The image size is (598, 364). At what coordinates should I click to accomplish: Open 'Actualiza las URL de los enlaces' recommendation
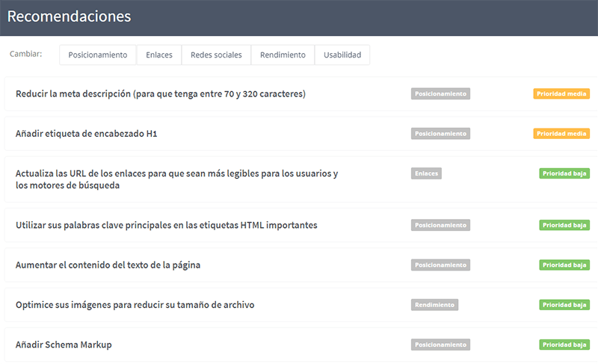pos(176,179)
